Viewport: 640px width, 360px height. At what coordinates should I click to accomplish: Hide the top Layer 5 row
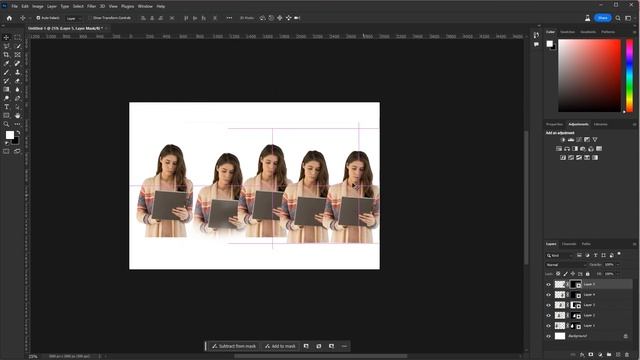(x=549, y=284)
